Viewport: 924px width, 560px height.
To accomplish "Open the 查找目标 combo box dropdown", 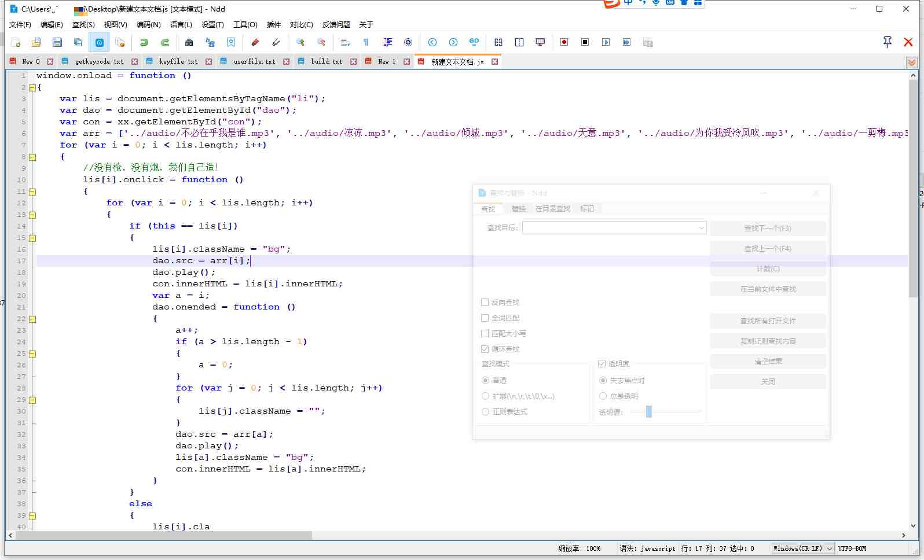I will pos(701,228).
